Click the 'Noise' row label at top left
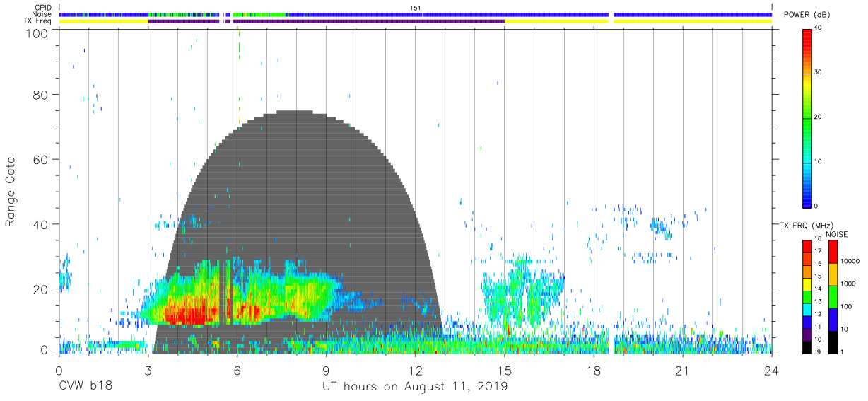The image size is (868, 401). pos(43,14)
